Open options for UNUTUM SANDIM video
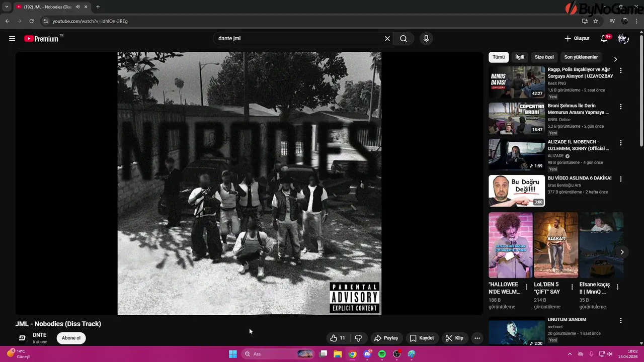644x362 pixels. point(621,320)
